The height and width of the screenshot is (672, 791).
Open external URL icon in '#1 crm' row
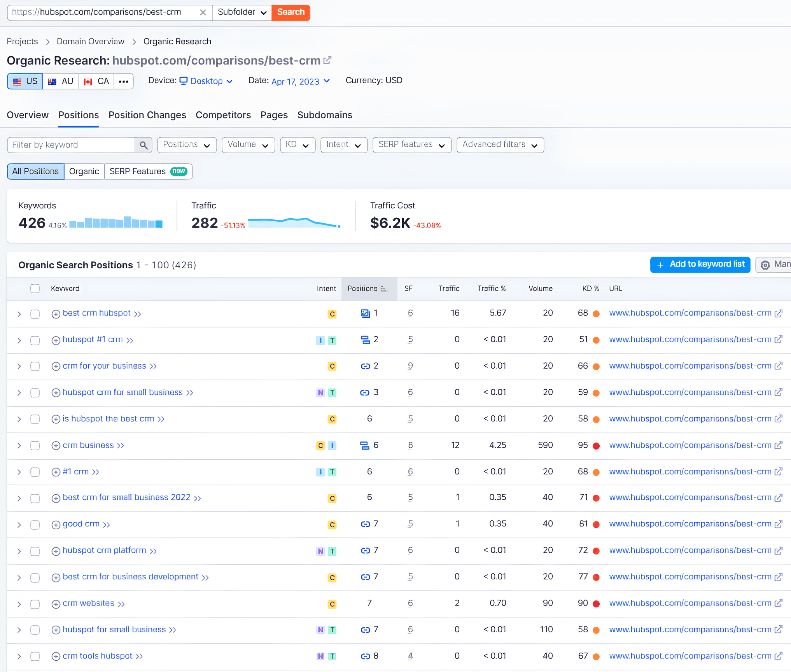coord(778,472)
